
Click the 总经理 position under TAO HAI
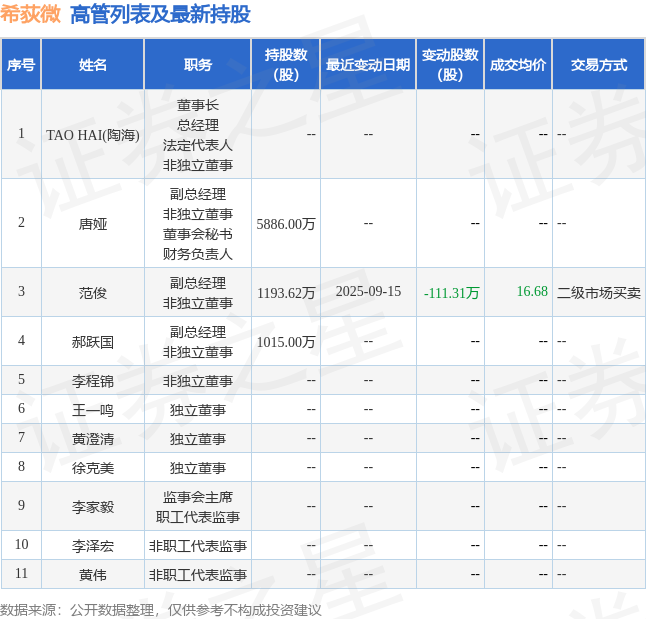(x=198, y=125)
